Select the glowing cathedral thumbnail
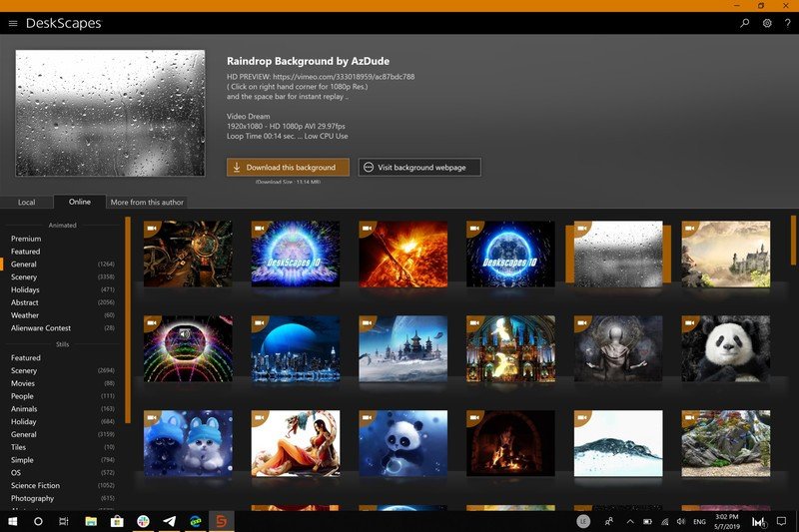Viewport: 799px width, 532px height. [510, 348]
